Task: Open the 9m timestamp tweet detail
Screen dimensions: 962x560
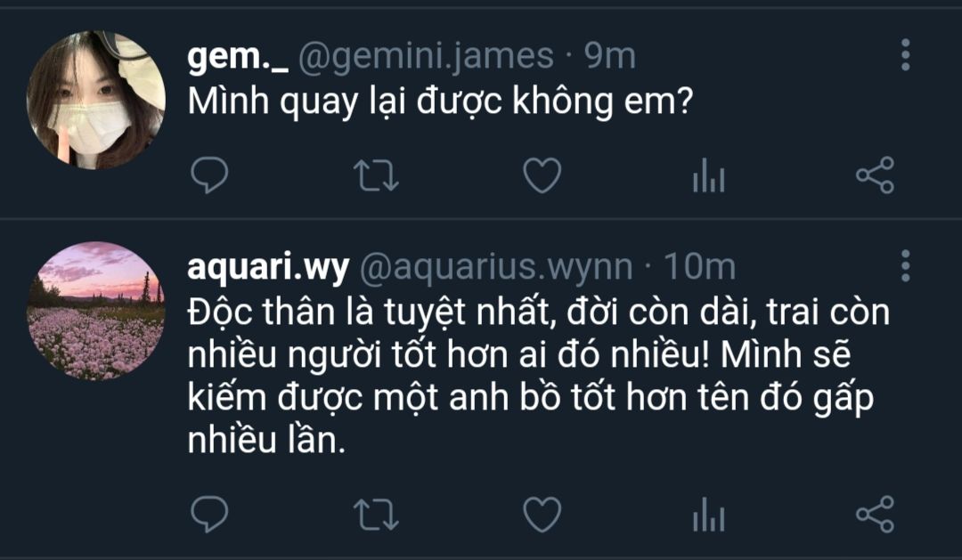Action: pos(609,56)
